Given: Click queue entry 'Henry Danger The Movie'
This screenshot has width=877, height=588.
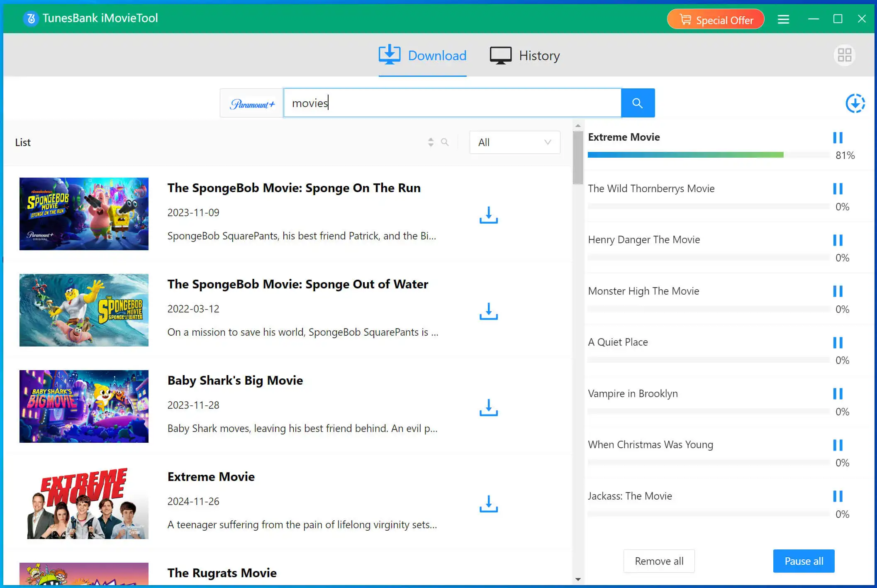Looking at the screenshot, I should coord(644,239).
